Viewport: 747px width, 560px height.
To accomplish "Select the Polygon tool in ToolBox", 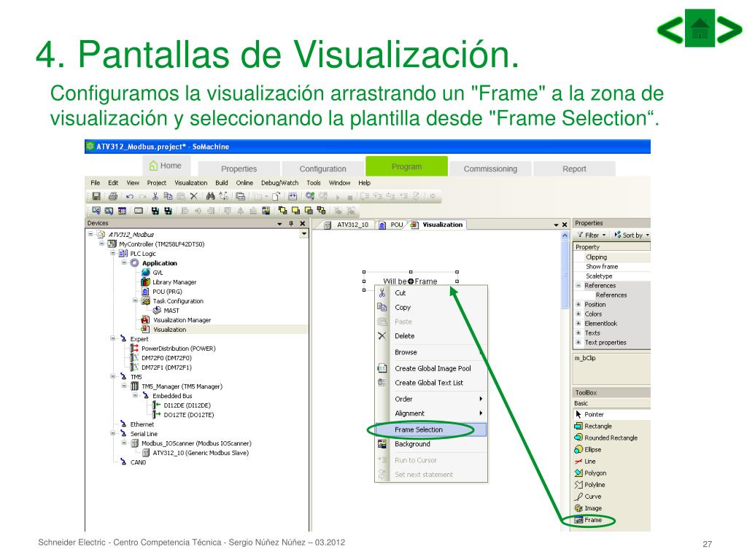I will pyautogui.click(x=590, y=472).
